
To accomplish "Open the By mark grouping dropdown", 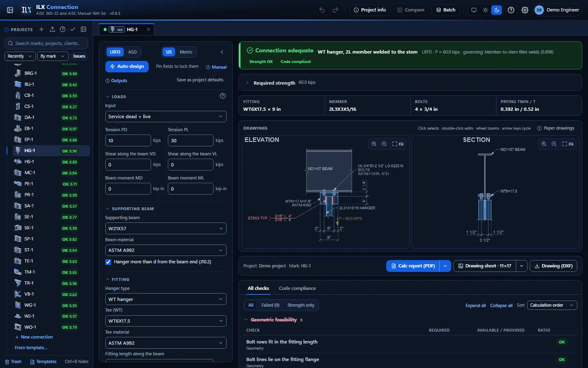I will 52,56.
